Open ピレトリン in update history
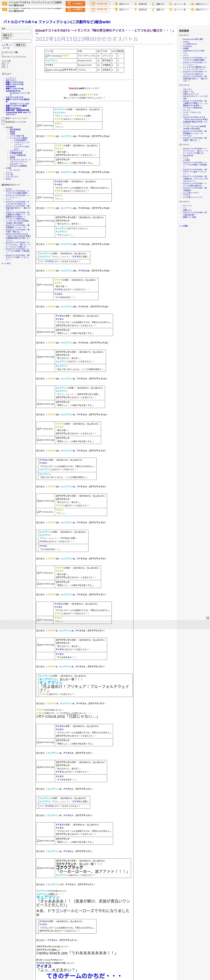Viewport: 210px width, 980px height. click(x=188, y=206)
